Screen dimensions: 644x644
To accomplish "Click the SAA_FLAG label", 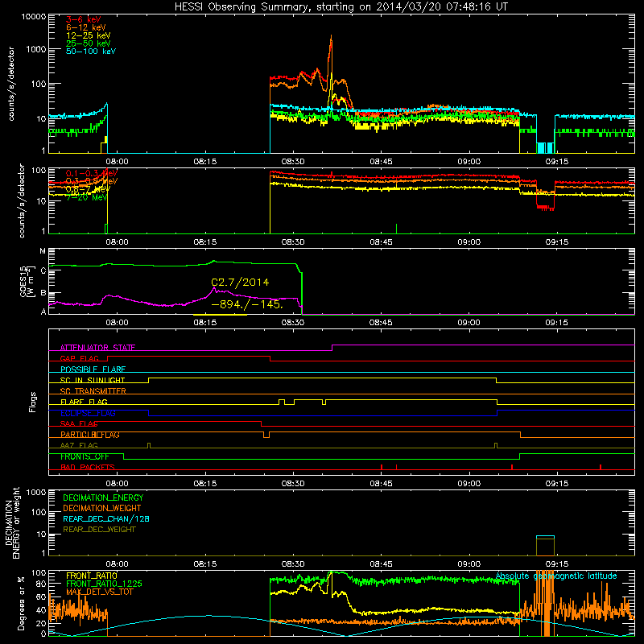I will (x=79, y=423).
